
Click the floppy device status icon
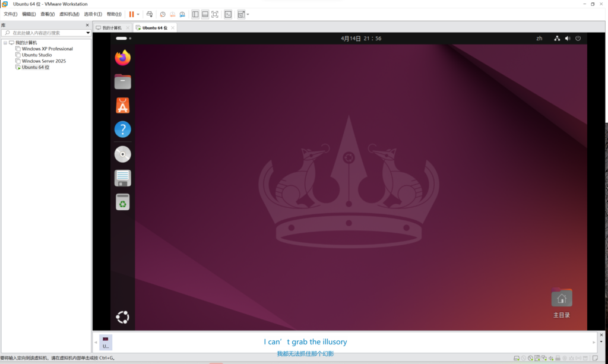(537, 358)
